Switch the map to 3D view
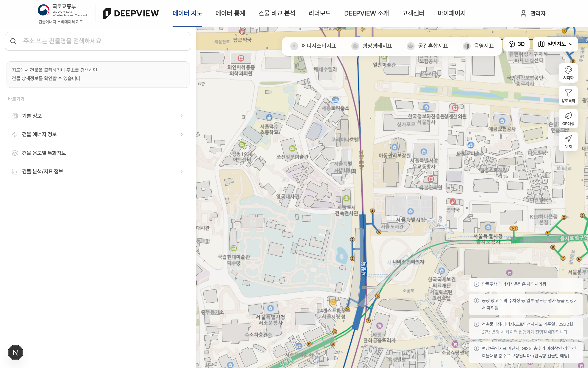The height and width of the screenshot is (368, 588). (x=516, y=44)
